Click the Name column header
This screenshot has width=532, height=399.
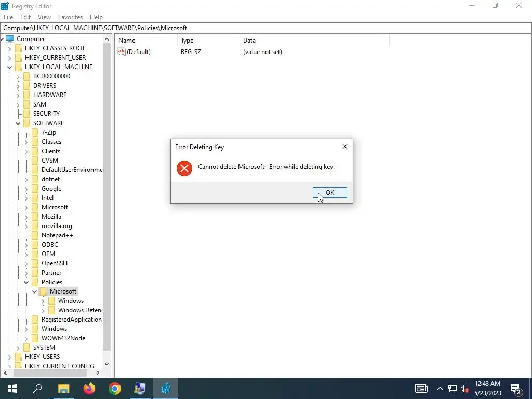(x=146, y=41)
